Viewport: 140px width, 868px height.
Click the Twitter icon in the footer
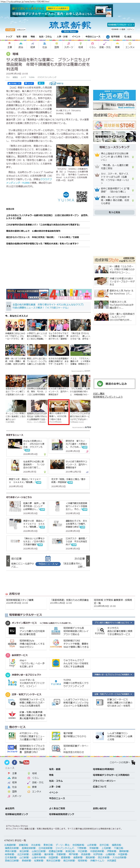pos(7,763)
